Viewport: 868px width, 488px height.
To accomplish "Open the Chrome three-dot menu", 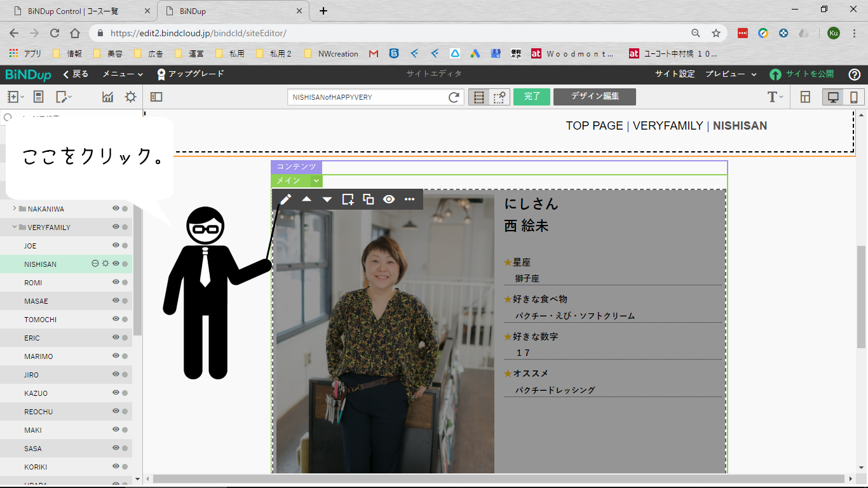I will (855, 33).
